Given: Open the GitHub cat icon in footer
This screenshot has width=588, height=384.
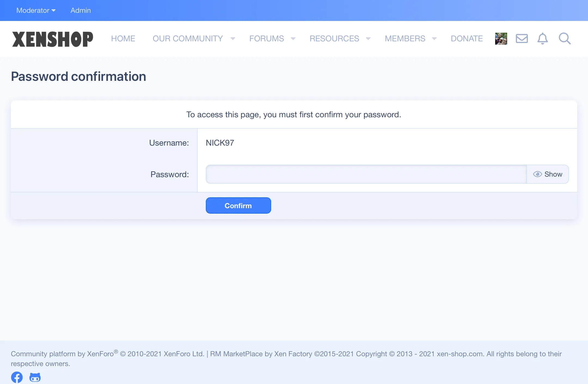Looking at the screenshot, I should pyautogui.click(x=35, y=377).
